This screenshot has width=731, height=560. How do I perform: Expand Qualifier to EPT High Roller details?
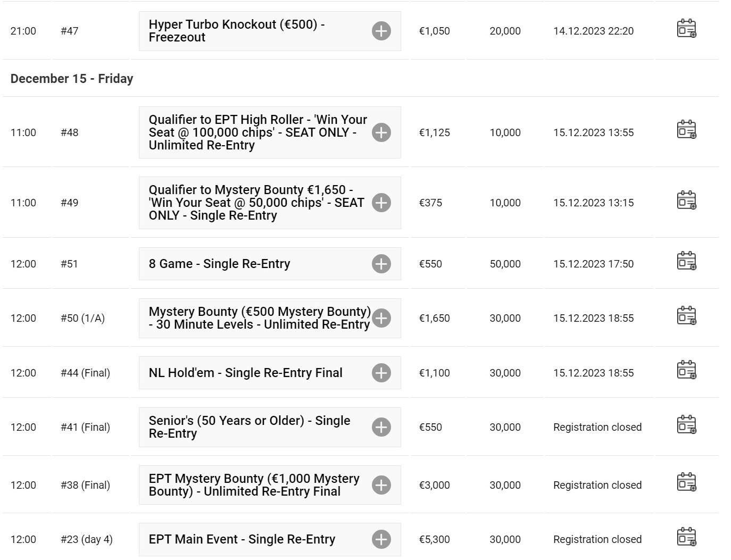click(x=381, y=132)
